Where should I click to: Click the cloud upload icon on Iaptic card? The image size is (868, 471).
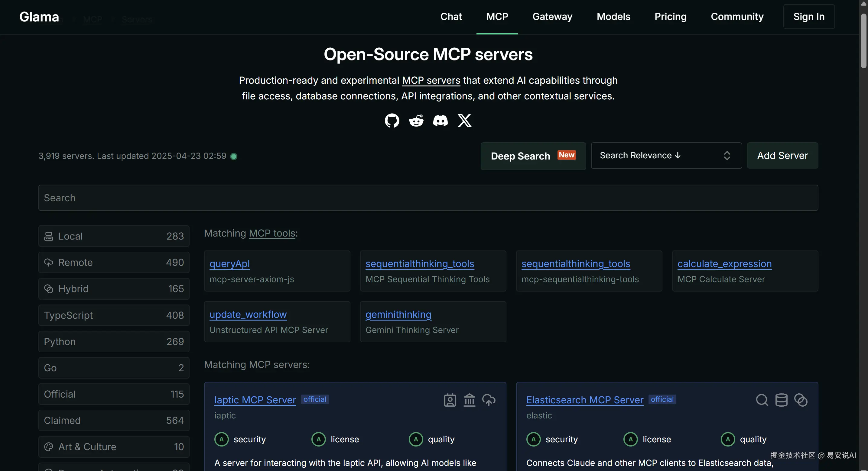tap(489, 400)
